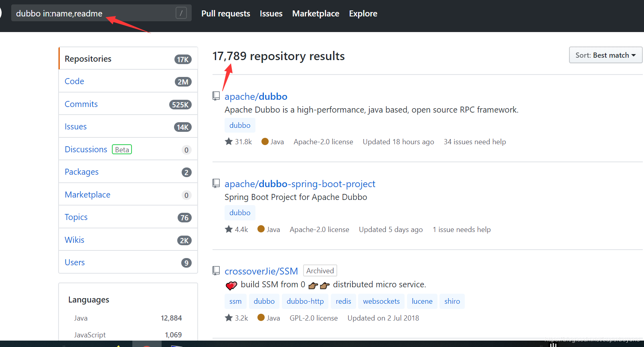
Task: Open Explore in the top navigation
Action: coord(363,14)
